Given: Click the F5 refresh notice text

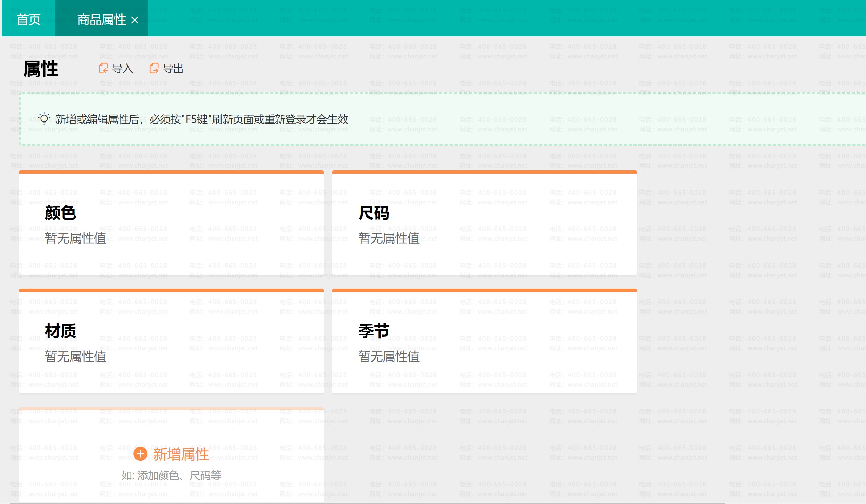Looking at the screenshot, I should [x=202, y=119].
